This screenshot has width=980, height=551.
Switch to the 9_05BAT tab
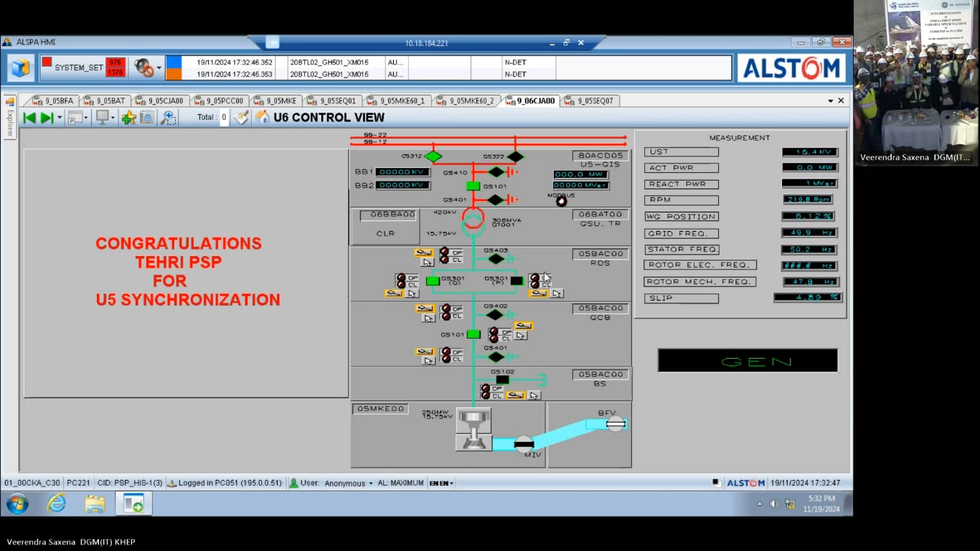105,101
